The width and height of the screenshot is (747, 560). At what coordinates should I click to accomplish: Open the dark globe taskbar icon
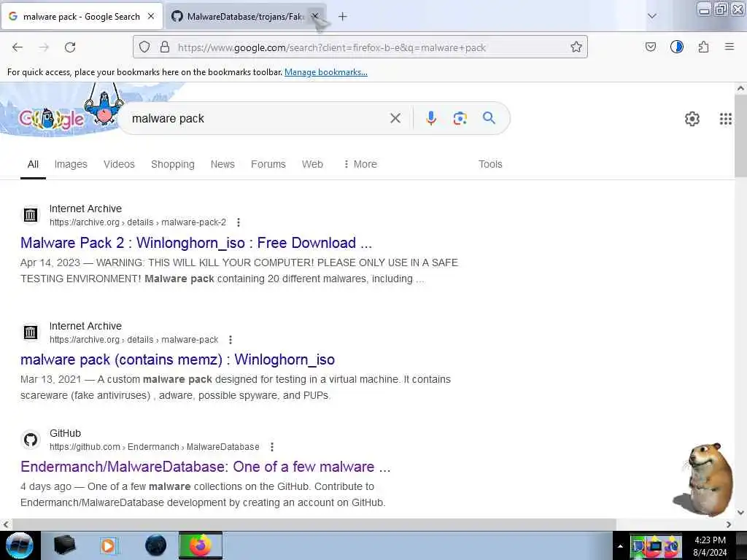click(x=156, y=545)
